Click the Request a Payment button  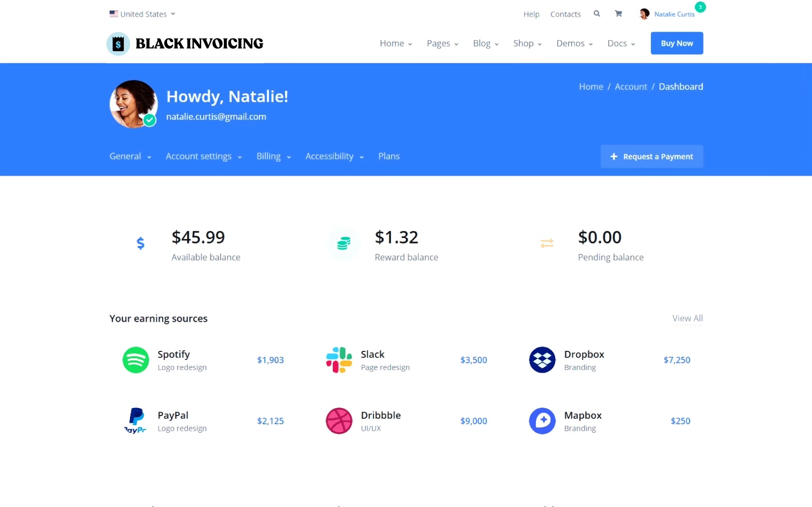652,157
